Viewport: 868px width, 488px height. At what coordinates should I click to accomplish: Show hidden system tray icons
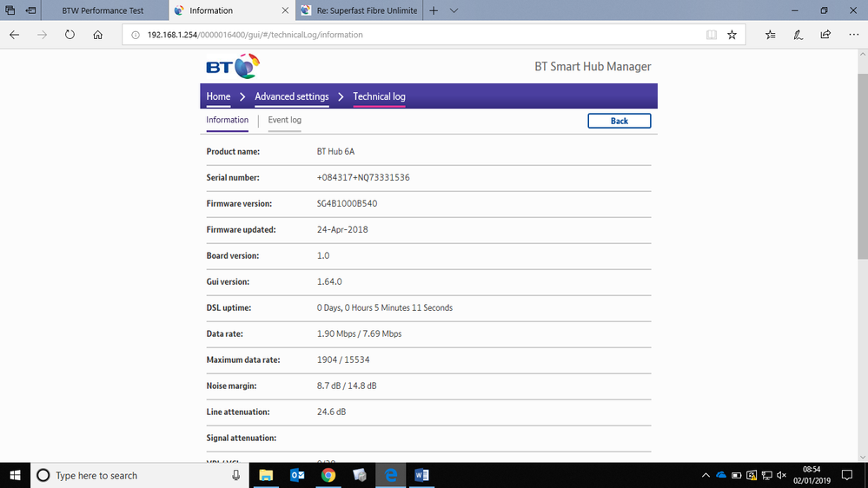(x=706, y=475)
